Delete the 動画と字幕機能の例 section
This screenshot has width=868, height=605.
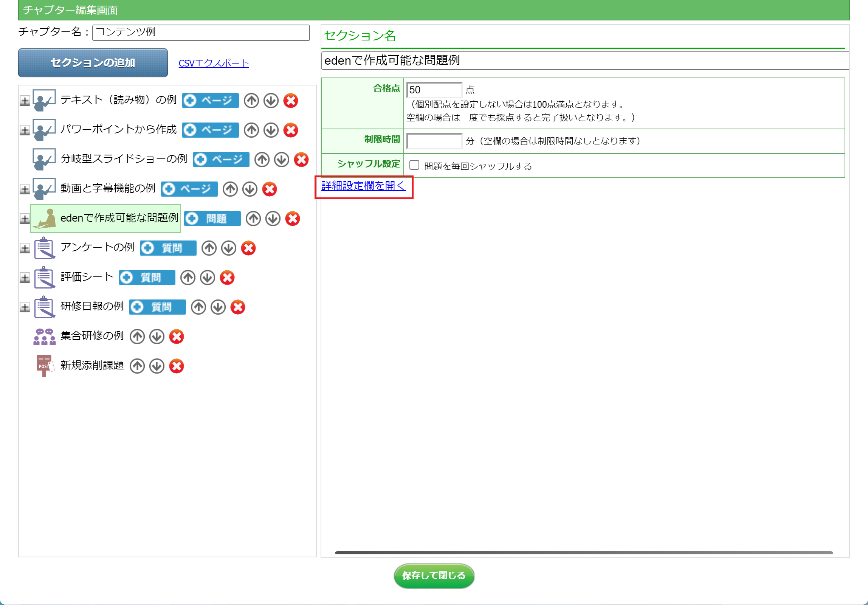(x=270, y=189)
